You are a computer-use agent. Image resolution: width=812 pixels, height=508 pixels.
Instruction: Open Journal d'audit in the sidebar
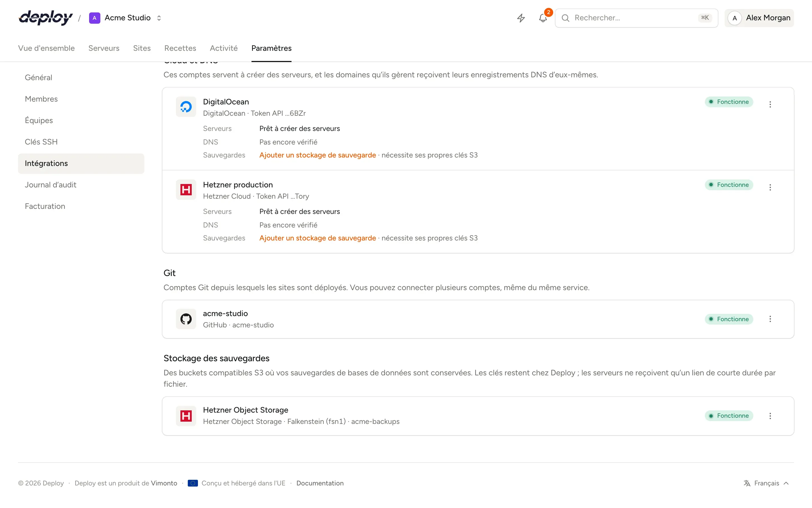point(81,185)
